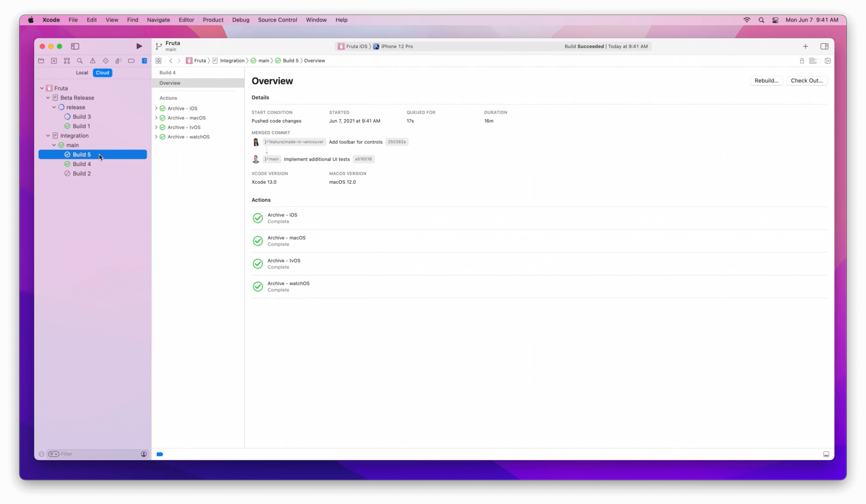Expand Archive - tvOS in Actions list

point(156,127)
